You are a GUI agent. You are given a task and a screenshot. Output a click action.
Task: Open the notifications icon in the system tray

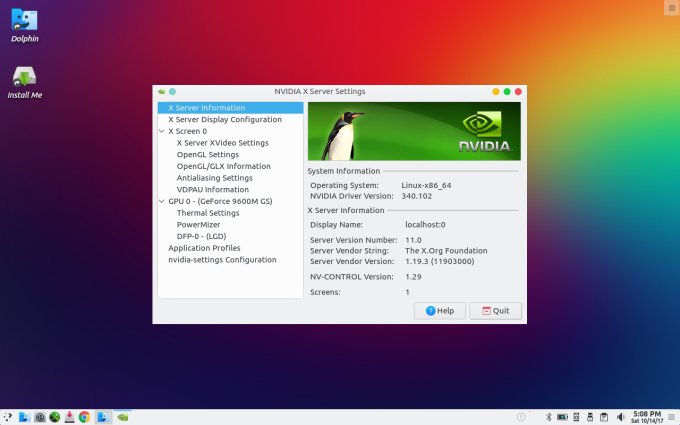coord(521,417)
